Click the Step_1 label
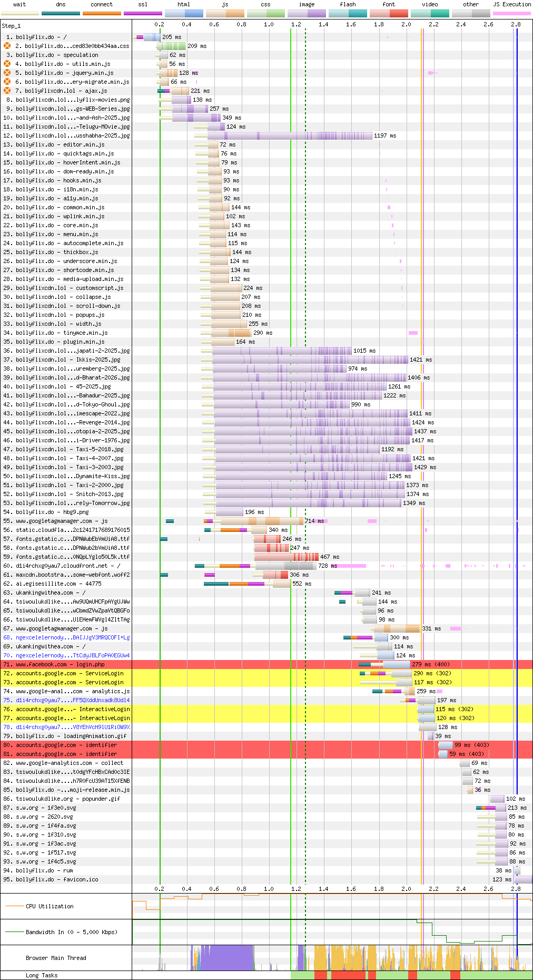 pyautogui.click(x=11, y=25)
